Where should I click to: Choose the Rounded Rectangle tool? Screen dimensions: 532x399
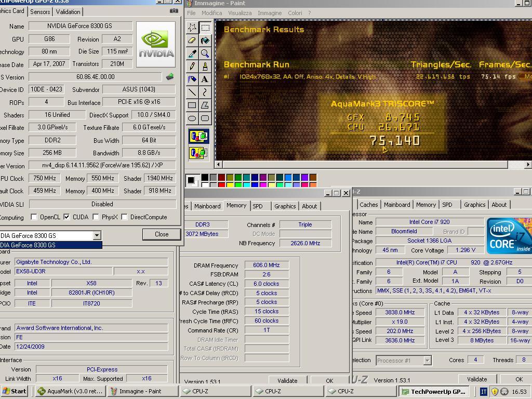pyautogui.click(x=205, y=118)
